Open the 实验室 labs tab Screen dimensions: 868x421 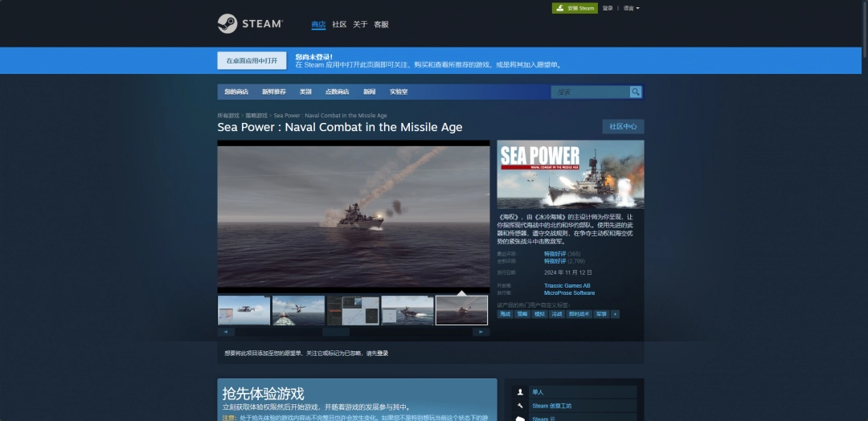coord(399,92)
